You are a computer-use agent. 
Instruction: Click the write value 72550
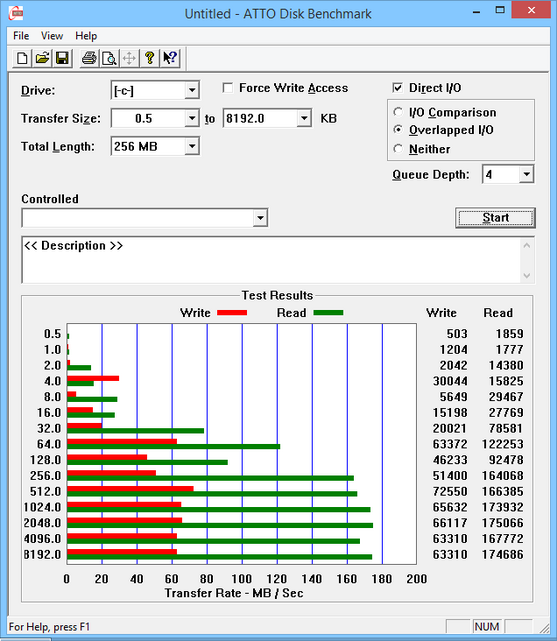pos(450,491)
